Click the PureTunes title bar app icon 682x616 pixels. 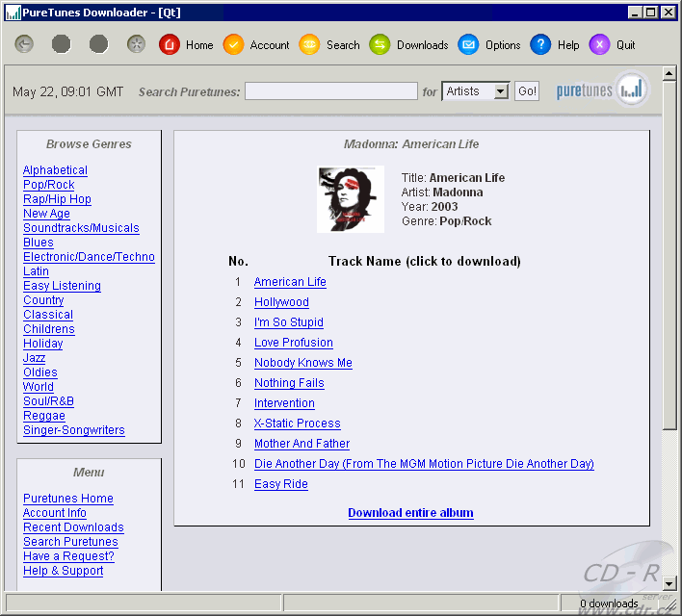tap(13, 13)
